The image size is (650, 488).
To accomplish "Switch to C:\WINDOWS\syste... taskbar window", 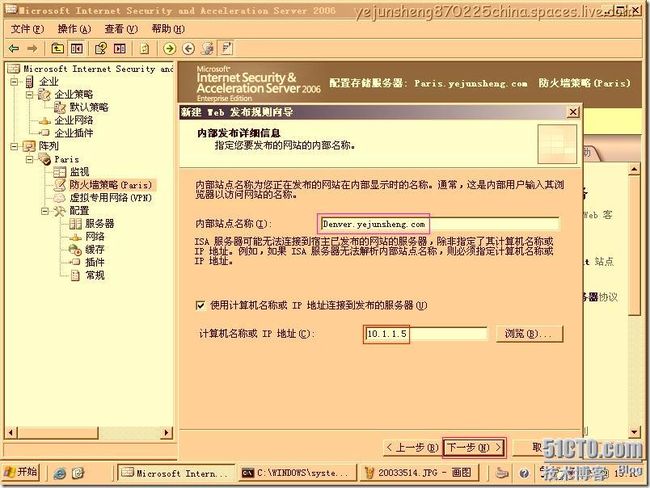I will coord(297,473).
